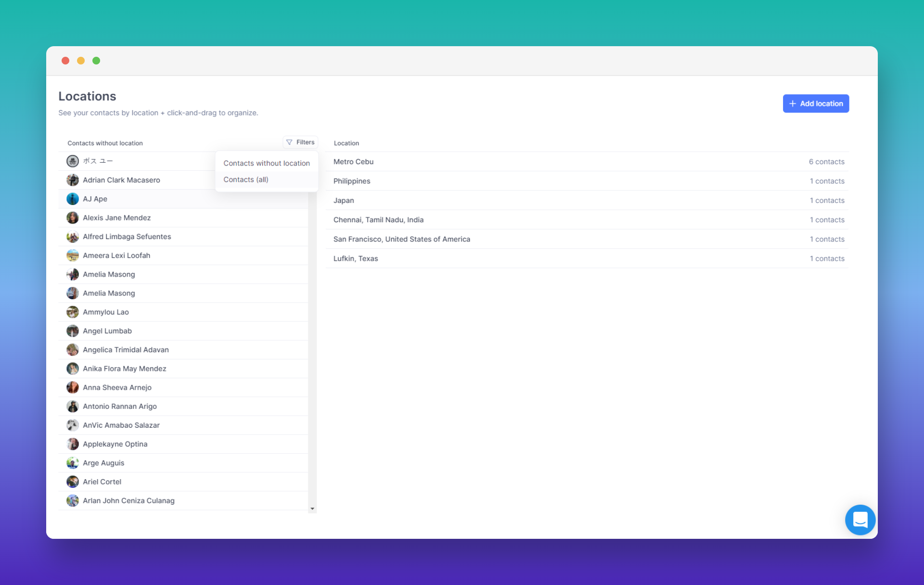Select contact name Arge Auguis
The image size is (924, 585).
(103, 463)
